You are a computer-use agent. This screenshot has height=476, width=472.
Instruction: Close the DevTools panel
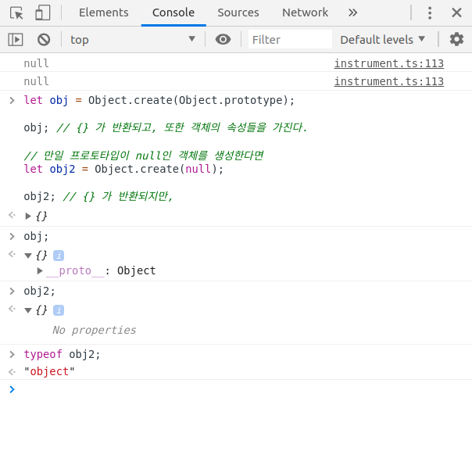pyautogui.click(x=456, y=13)
